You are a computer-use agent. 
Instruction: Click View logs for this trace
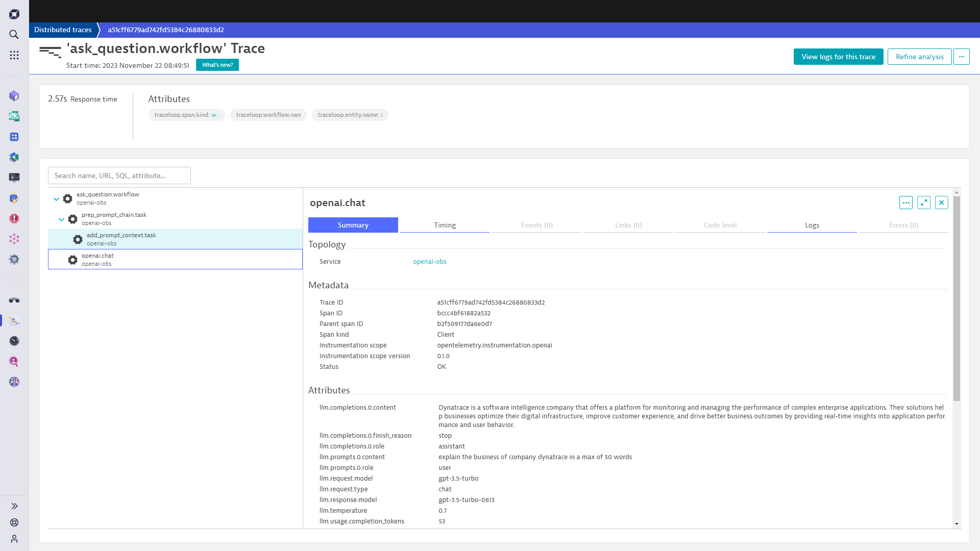838,57
